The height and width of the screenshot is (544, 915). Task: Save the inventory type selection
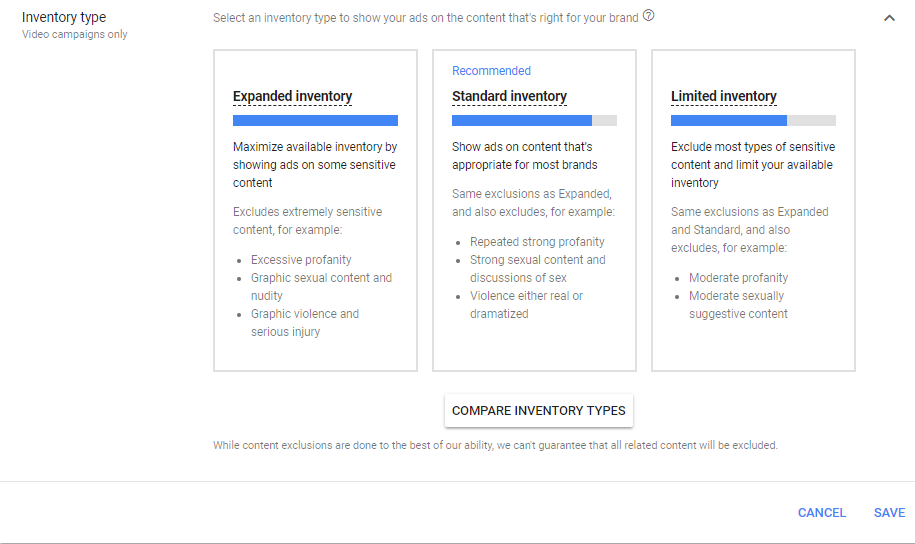click(889, 513)
